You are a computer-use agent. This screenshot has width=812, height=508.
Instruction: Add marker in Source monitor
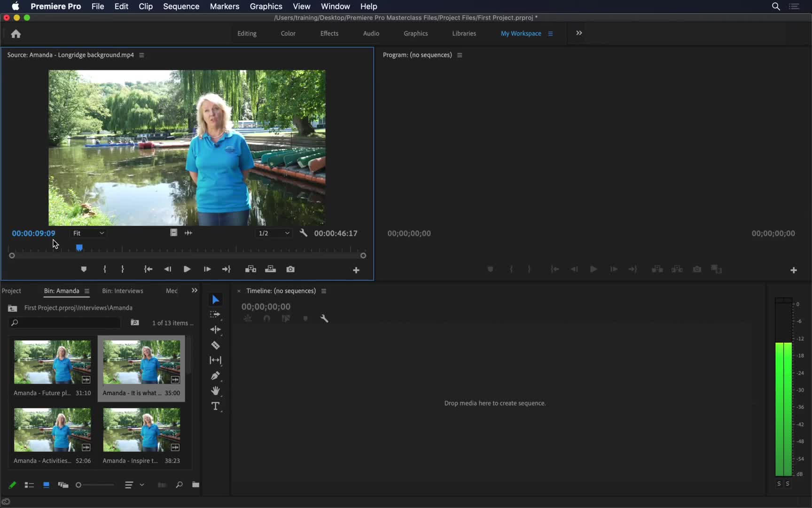click(84, 269)
